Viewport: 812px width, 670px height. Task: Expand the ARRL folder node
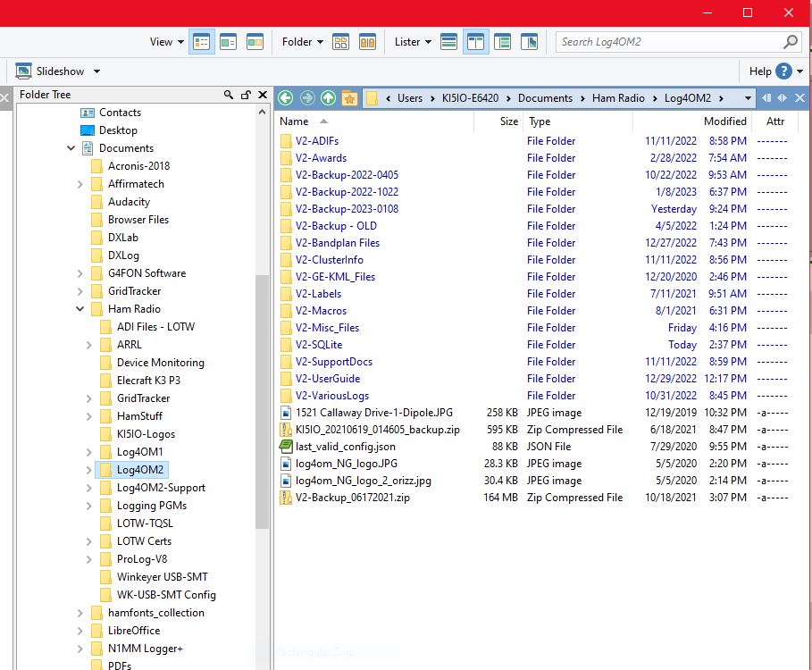88,345
